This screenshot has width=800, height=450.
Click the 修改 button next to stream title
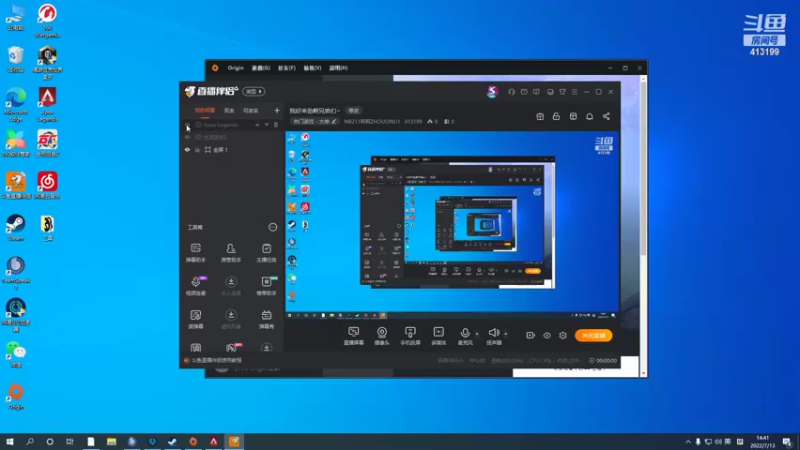tap(354, 110)
